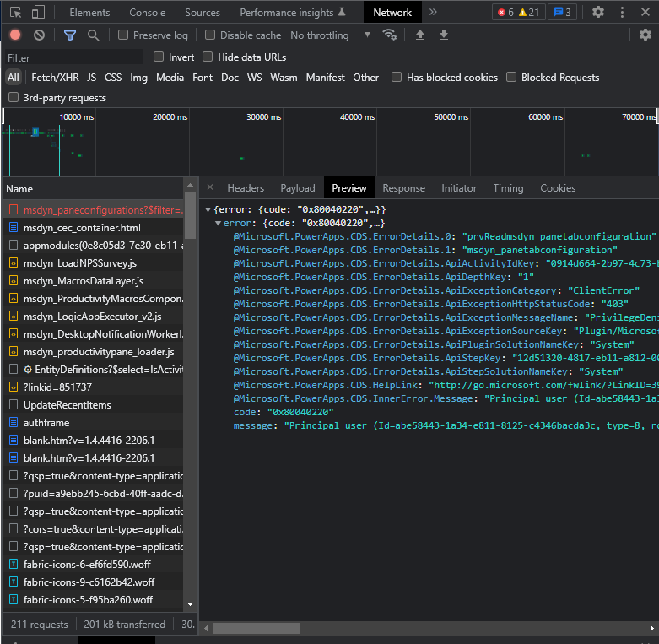The height and width of the screenshot is (644, 659).
Task: Select fabric-icons-6-ef6fd590.woff font request
Action: pyautogui.click(x=93, y=564)
